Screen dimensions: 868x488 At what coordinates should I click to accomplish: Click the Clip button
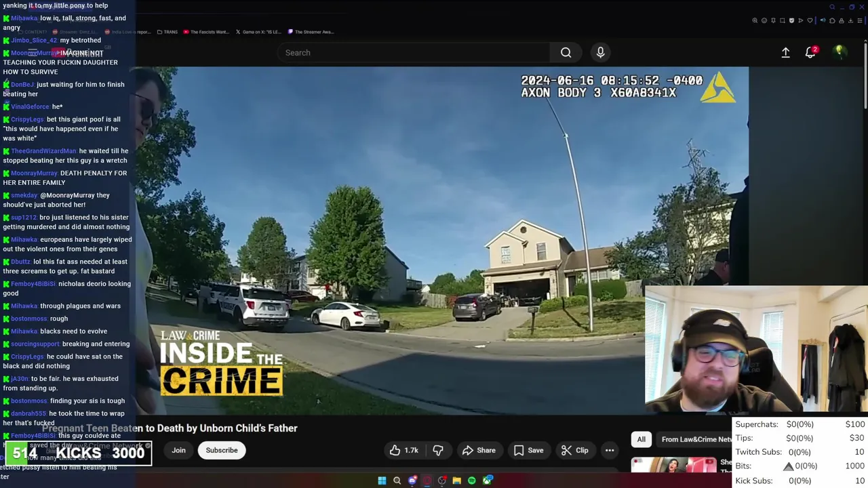pyautogui.click(x=574, y=450)
